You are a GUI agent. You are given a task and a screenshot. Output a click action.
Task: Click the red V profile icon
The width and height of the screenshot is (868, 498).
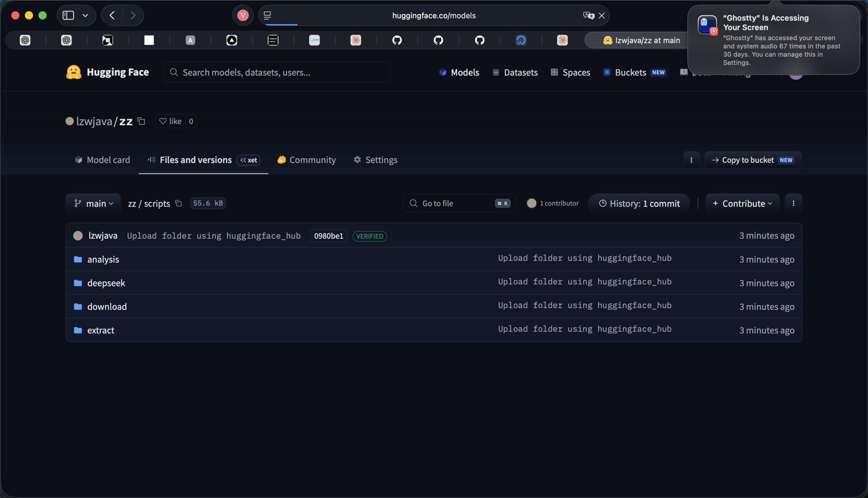pyautogui.click(x=243, y=15)
